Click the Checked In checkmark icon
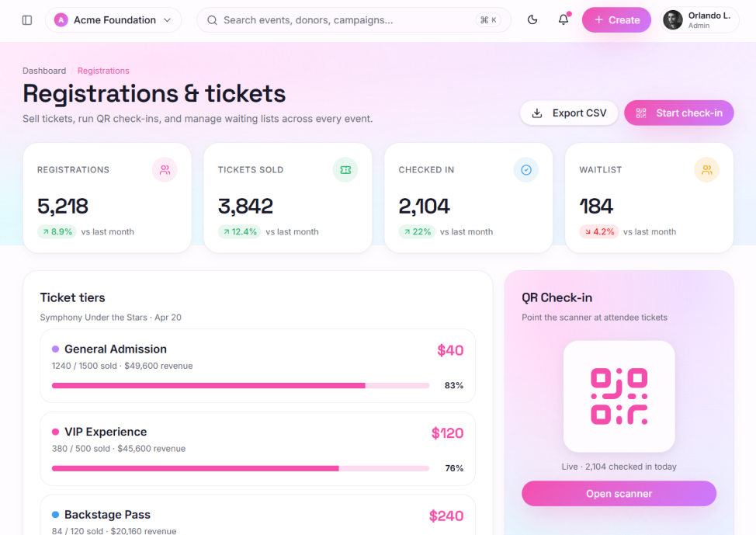756x535 pixels. pos(526,170)
